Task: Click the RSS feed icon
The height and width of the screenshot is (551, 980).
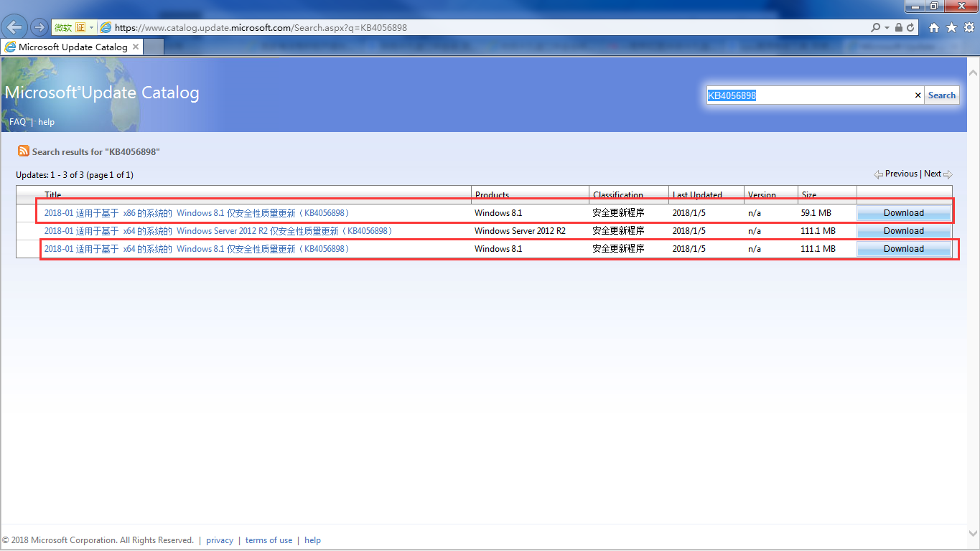Action: click(x=24, y=151)
